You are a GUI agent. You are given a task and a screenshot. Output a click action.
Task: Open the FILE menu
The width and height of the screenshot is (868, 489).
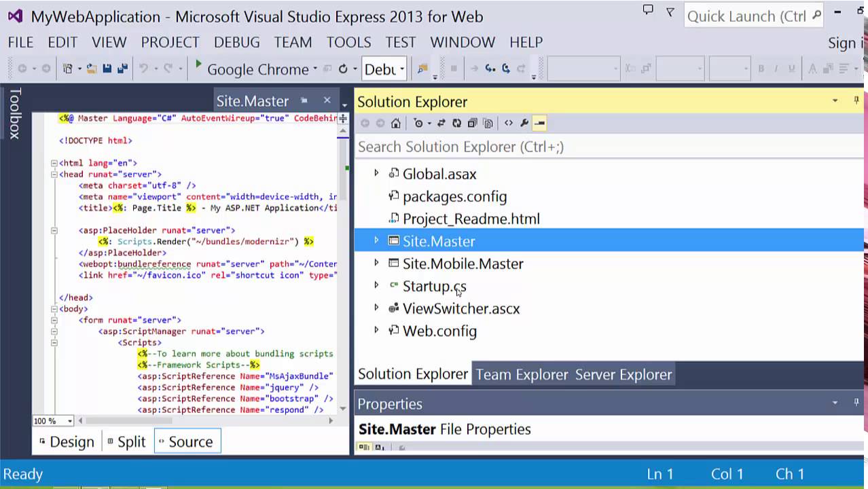[x=20, y=42]
